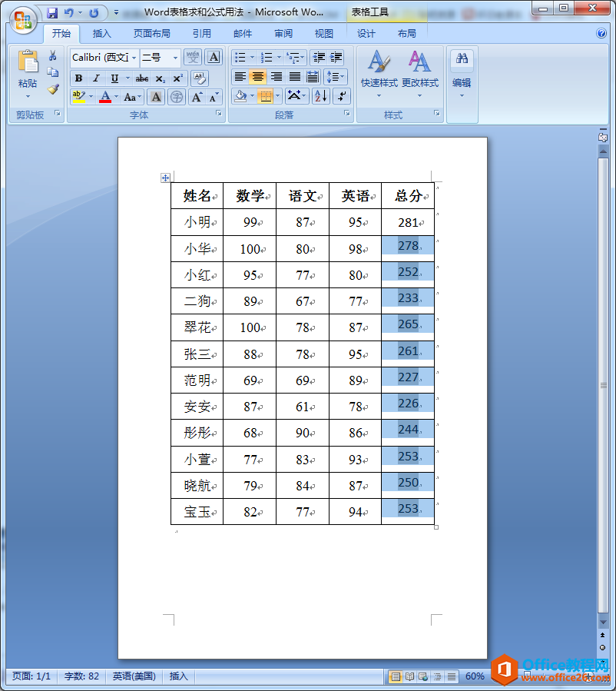Expand the Change Styles menu
This screenshot has width=616, height=691.
[419, 74]
